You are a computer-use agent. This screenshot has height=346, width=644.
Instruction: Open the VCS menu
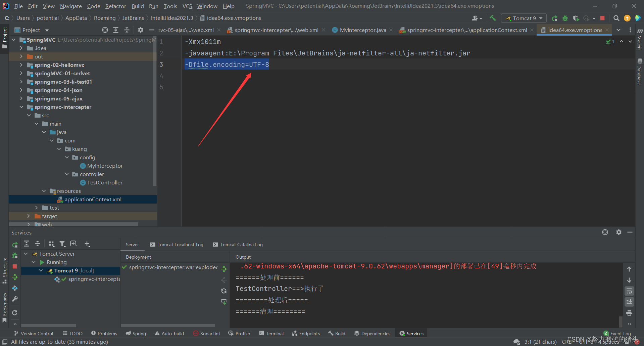pyautogui.click(x=187, y=6)
